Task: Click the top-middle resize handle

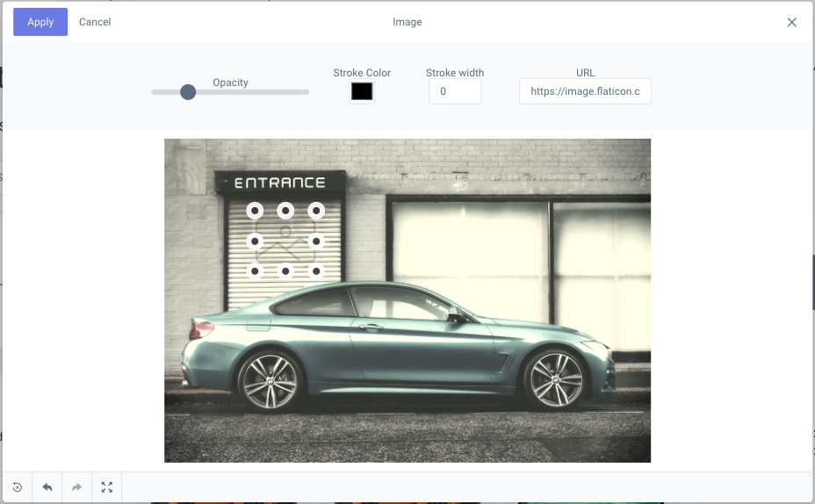Action: click(285, 211)
